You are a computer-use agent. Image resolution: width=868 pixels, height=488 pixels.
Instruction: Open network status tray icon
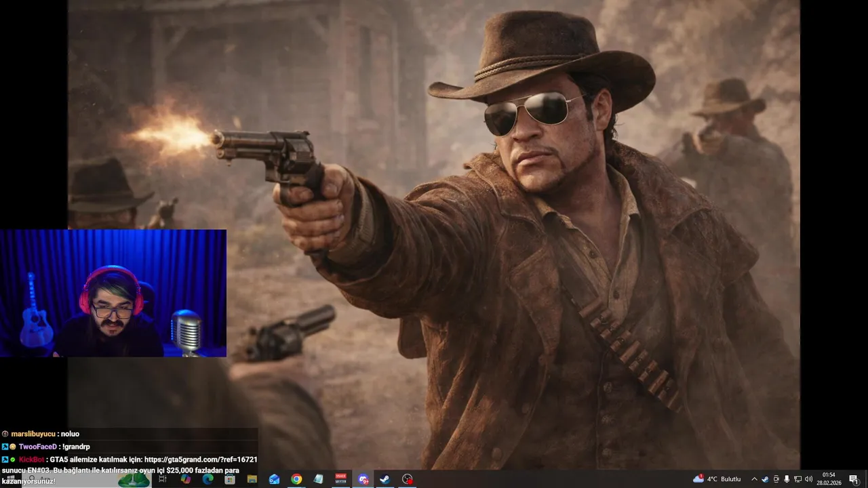coord(797,479)
